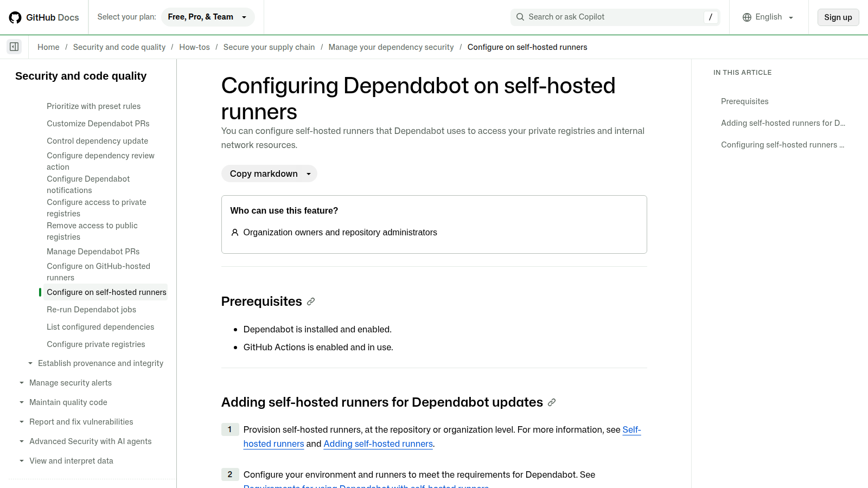Jump to Prerequisites in article outline
Screen dimensions: 868x488
point(745,101)
